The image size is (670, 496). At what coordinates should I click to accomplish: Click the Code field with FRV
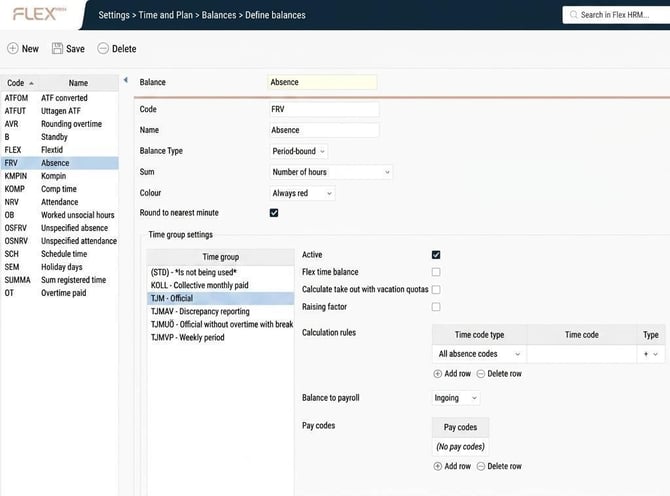point(324,109)
